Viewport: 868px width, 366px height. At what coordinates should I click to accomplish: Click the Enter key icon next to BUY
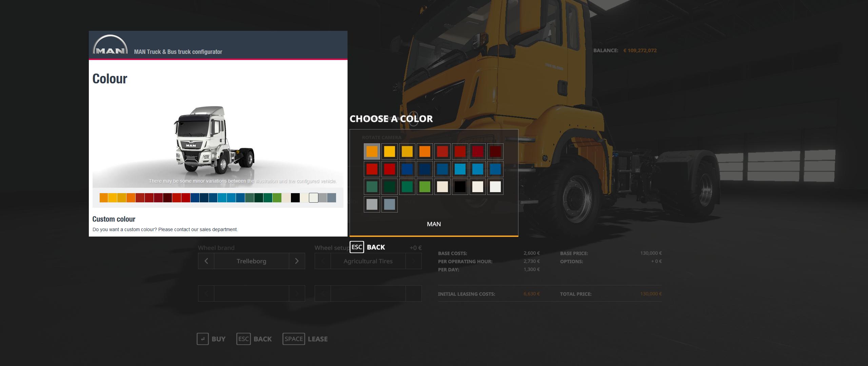pyautogui.click(x=202, y=339)
